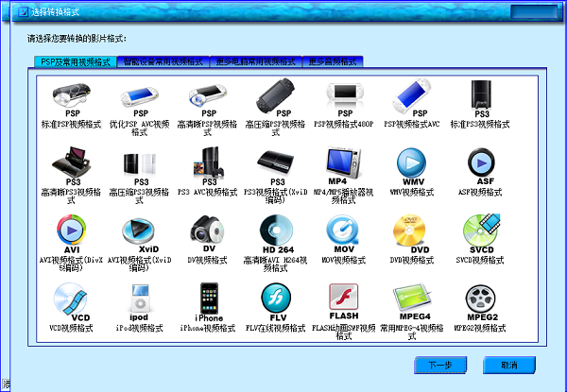Open the 智能设备常用视频格式 tab
The height and width of the screenshot is (392, 567).
click(x=163, y=61)
